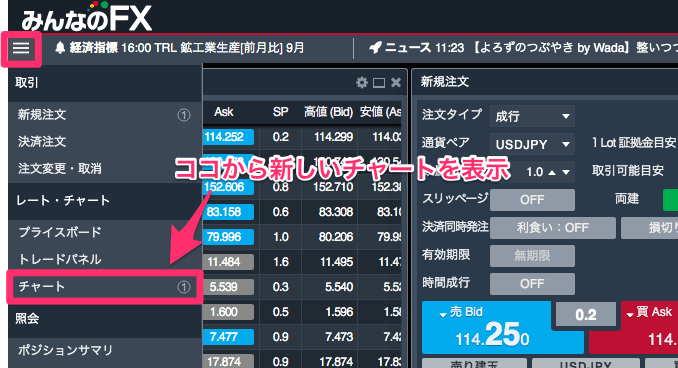Increase Lot value with up arrow

pos(552,172)
